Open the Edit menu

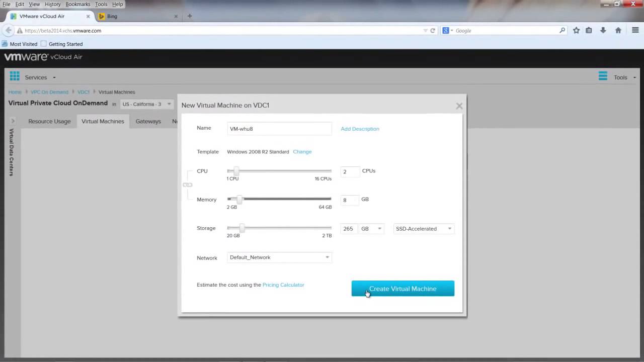pyautogui.click(x=20, y=4)
